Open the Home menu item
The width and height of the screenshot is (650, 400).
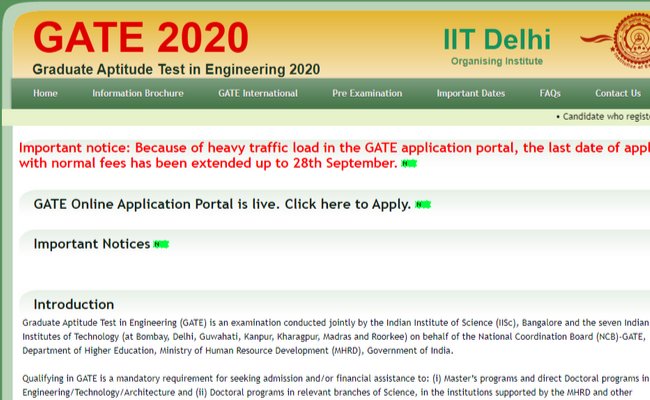tap(45, 93)
